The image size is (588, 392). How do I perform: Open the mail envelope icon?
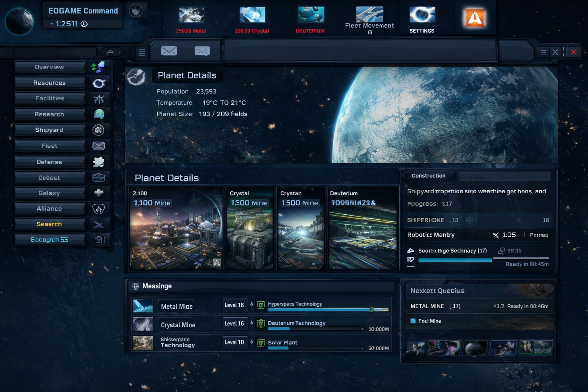coord(169,51)
